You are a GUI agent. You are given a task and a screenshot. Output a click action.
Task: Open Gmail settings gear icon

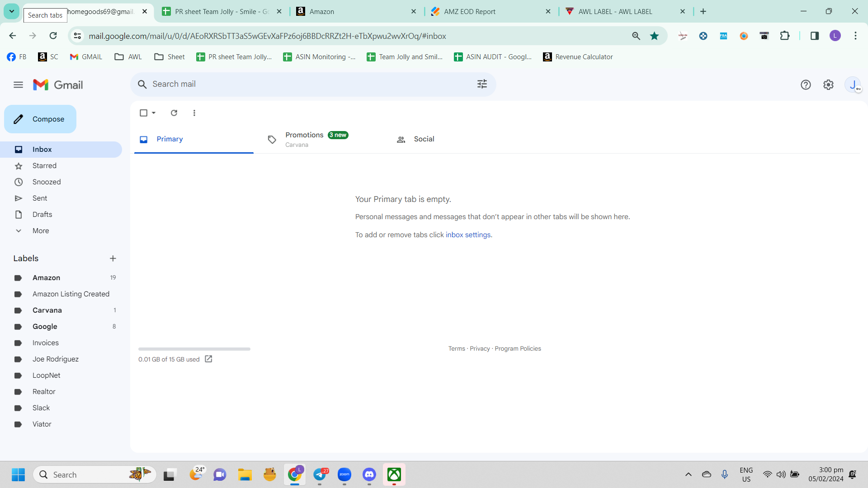[x=828, y=85]
